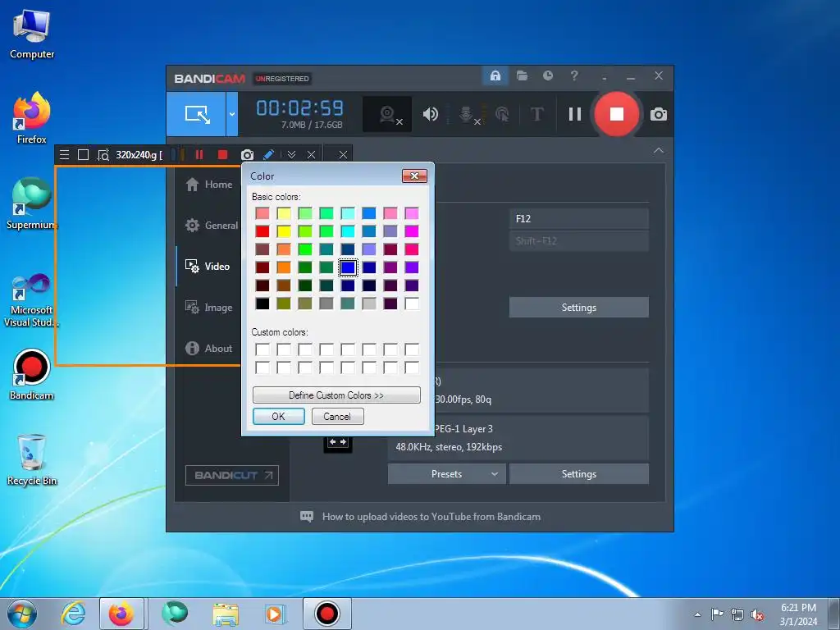Open Windows Media Player taskbar icon
Viewport: 840px width, 630px height.
(276, 614)
